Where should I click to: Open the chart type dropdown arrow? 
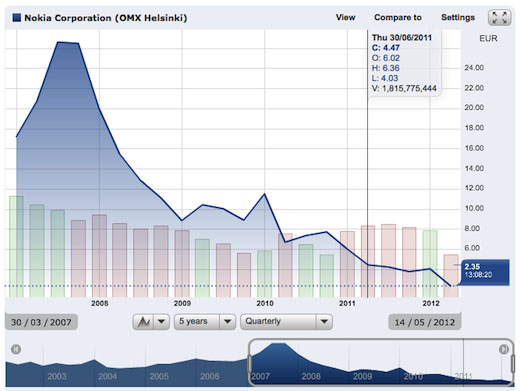pos(161,322)
